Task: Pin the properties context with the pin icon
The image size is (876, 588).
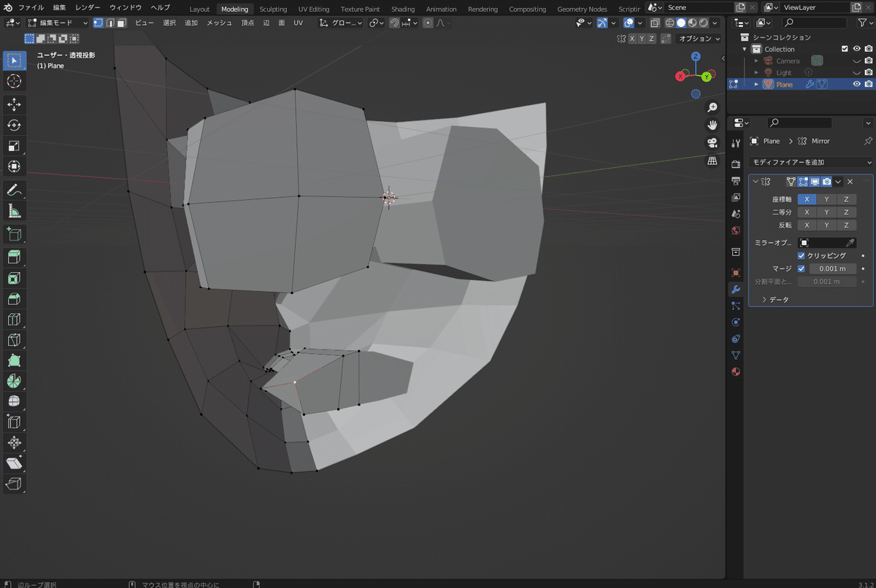Action: point(868,141)
